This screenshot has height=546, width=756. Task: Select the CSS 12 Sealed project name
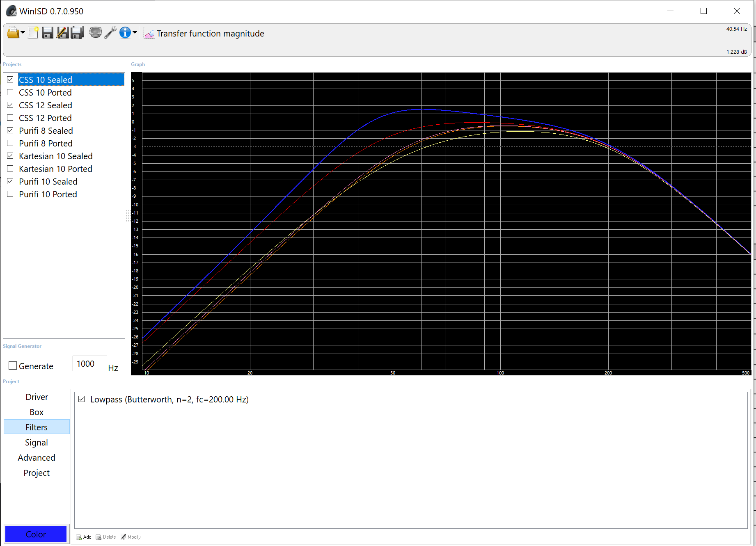tap(46, 105)
